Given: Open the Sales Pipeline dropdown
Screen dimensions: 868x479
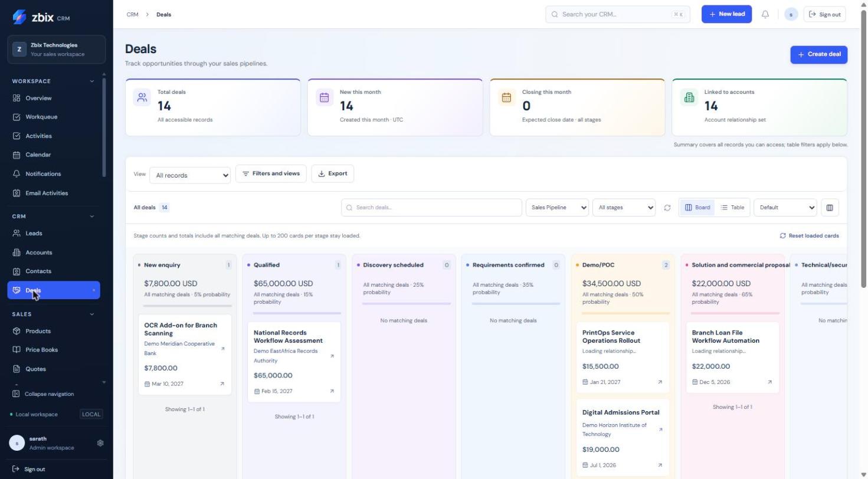Looking at the screenshot, I should [x=557, y=208].
